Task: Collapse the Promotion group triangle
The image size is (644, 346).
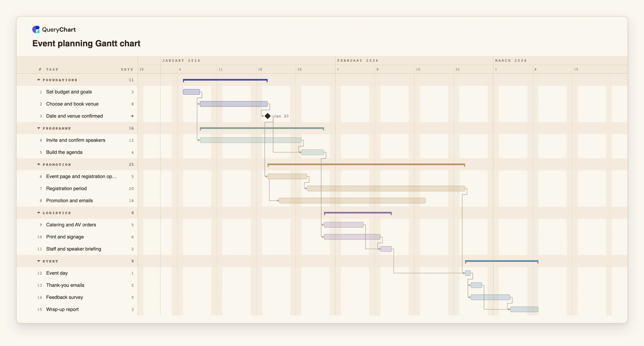Action: click(x=38, y=164)
